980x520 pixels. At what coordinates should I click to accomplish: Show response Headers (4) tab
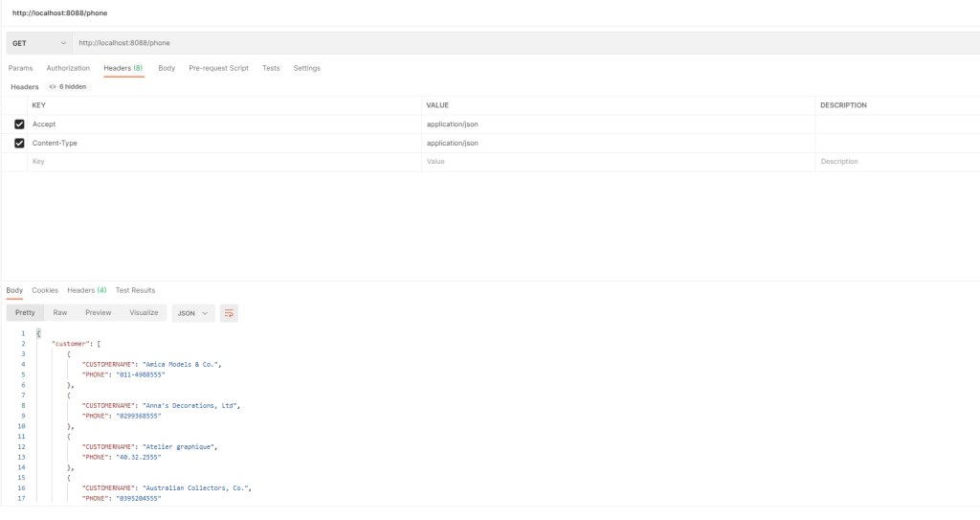click(86, 290)
